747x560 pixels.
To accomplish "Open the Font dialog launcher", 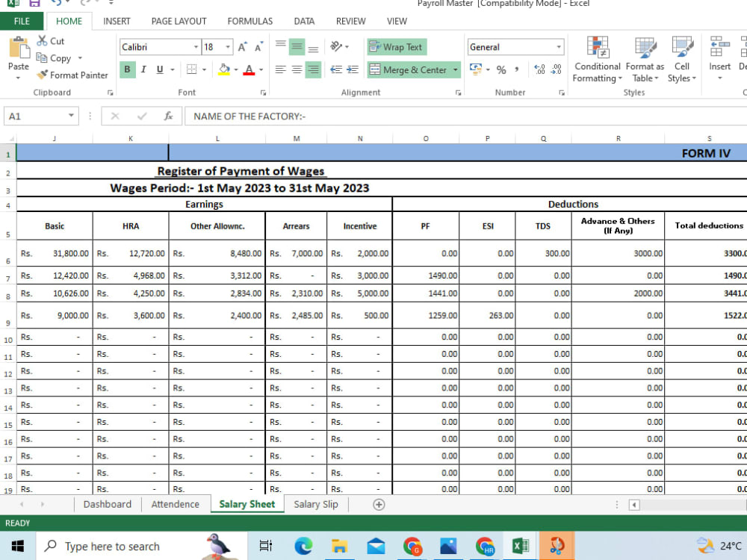I will point(263,93).
